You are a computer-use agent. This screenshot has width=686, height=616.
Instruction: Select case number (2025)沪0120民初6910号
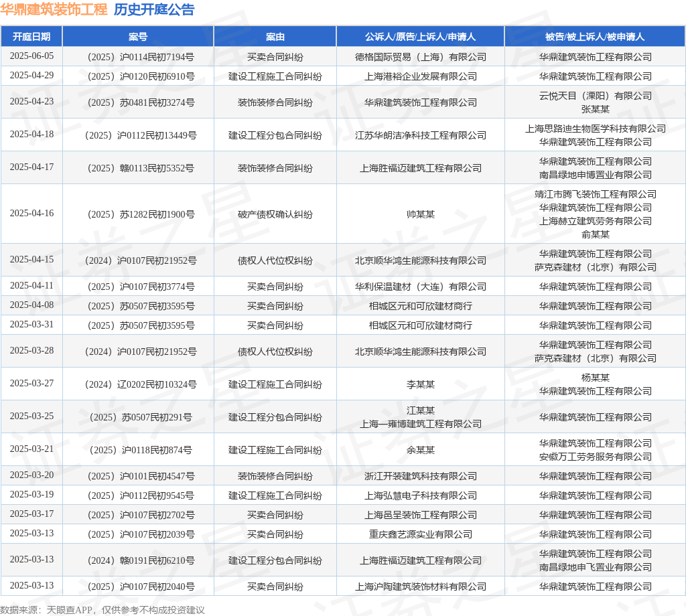[141, 76]
